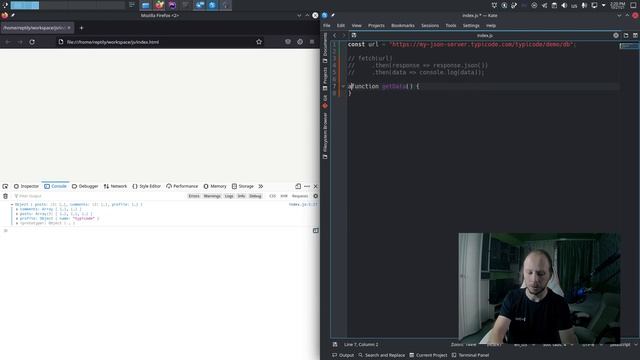Select the Console tab in DevTools
This screenshot has height=360, width=640.
55,186
